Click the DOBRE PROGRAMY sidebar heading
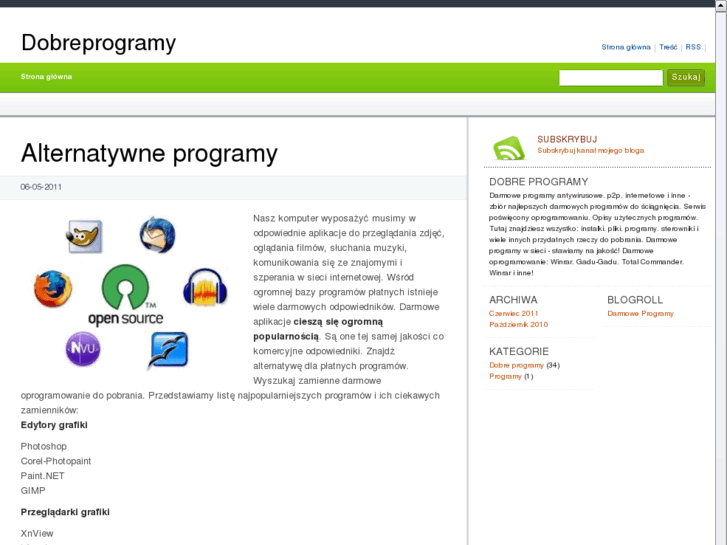Screen dimensions: 727x545 539,182
